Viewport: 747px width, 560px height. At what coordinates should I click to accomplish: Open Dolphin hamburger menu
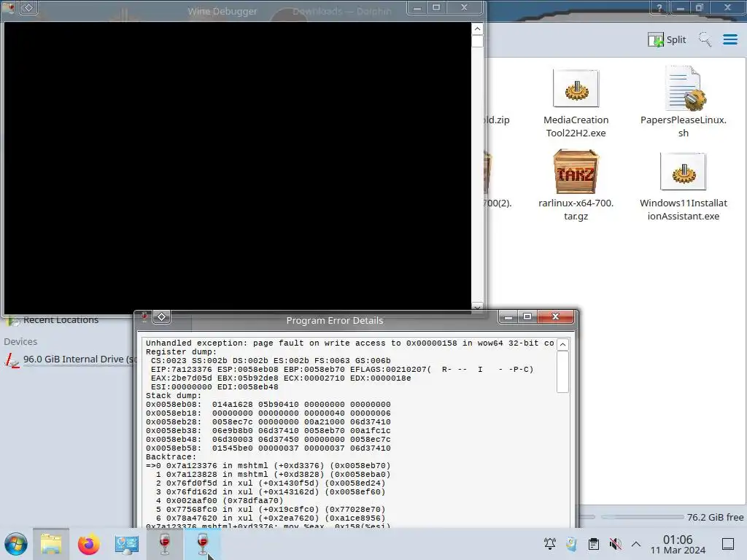click(729, 39)
